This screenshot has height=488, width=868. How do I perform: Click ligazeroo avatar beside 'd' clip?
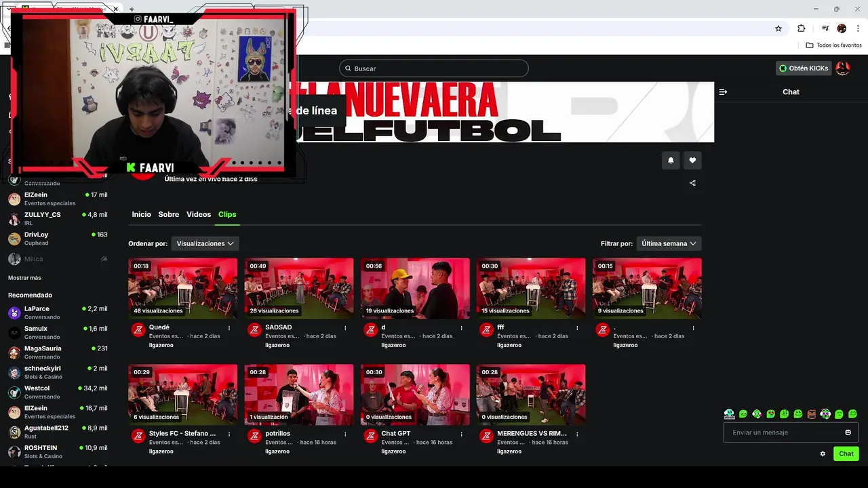tap(370, 330)
